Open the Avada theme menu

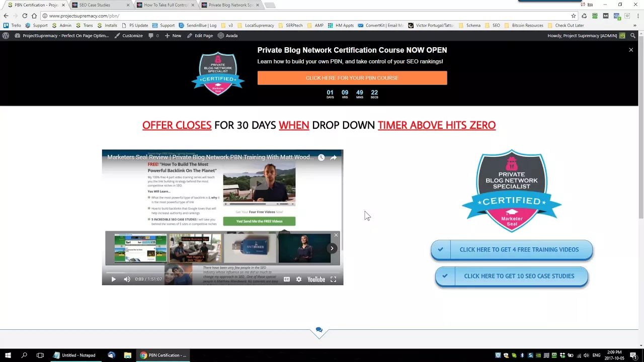(227, 36)
